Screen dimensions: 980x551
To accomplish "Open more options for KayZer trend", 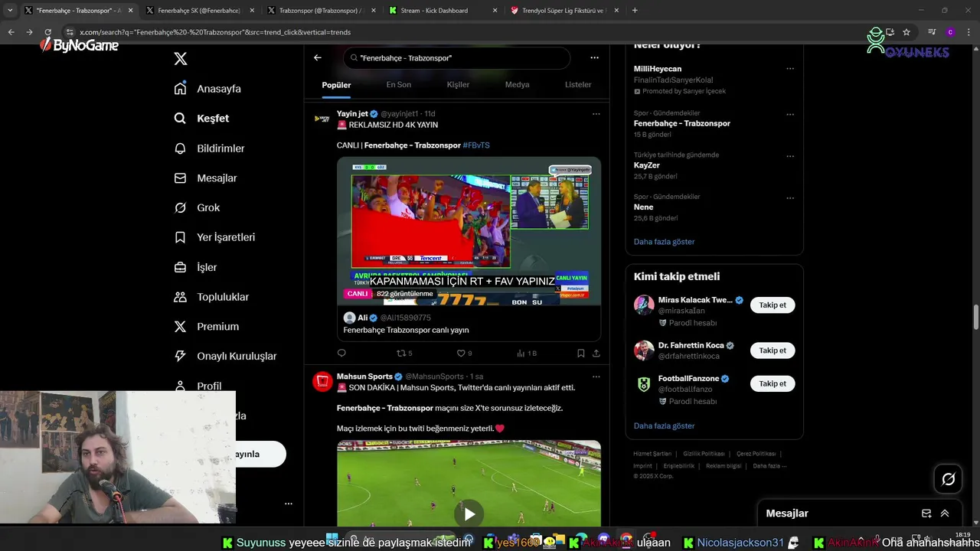I will [x=790, y=157].
